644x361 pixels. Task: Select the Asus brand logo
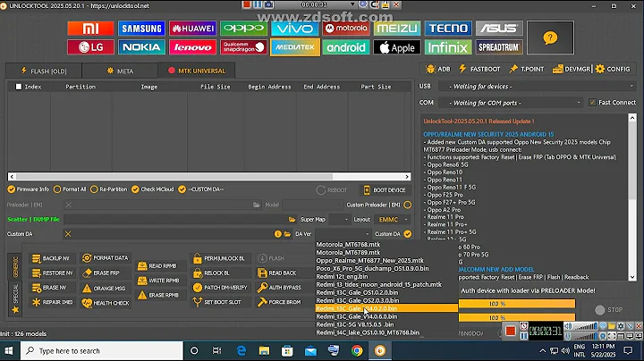[x=499, y=29]
